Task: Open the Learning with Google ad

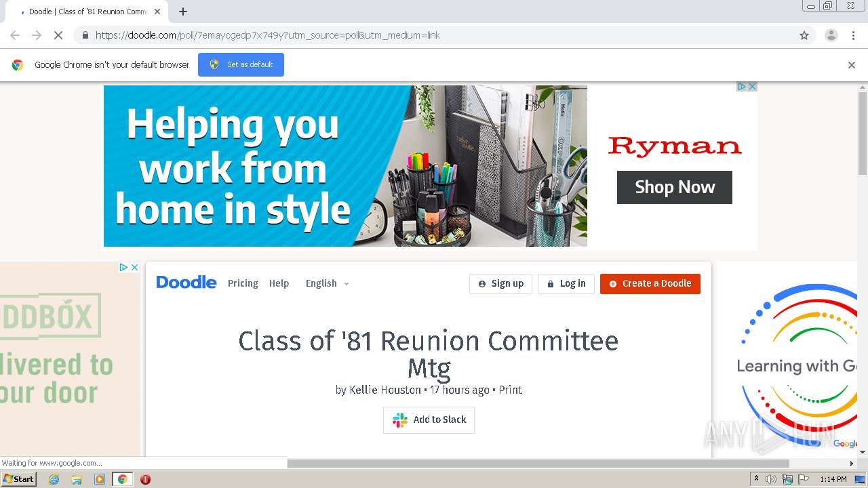Action: click(x=787, y=359)
